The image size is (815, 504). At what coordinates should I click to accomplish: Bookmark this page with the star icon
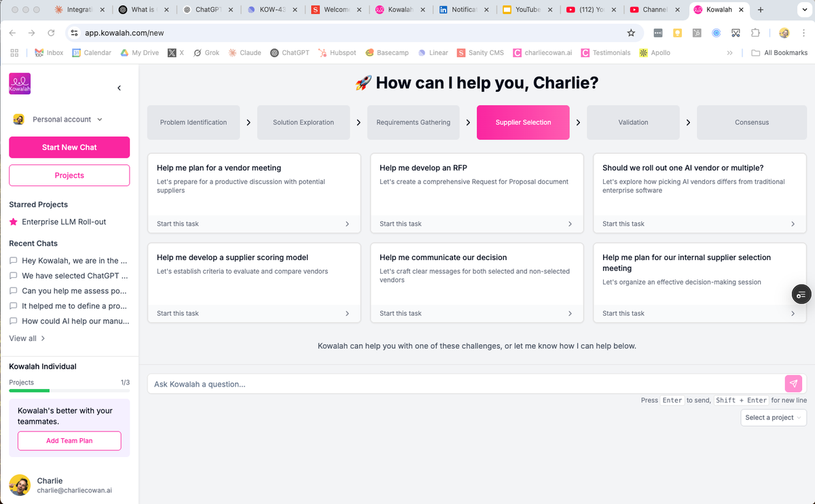pyautogui.click(x=631, y=33)
